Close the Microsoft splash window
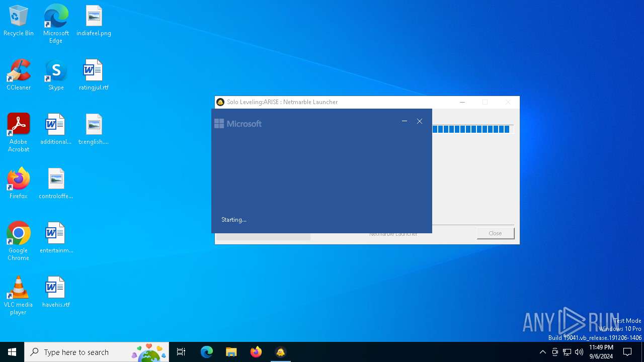 420,121
